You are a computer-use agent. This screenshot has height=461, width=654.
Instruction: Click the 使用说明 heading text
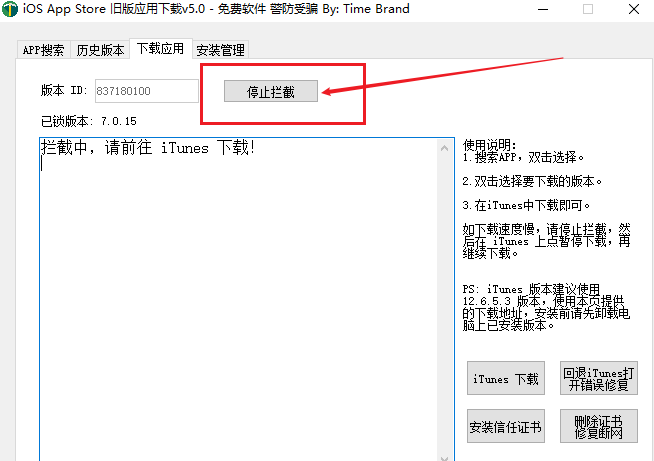pos(490,145)
